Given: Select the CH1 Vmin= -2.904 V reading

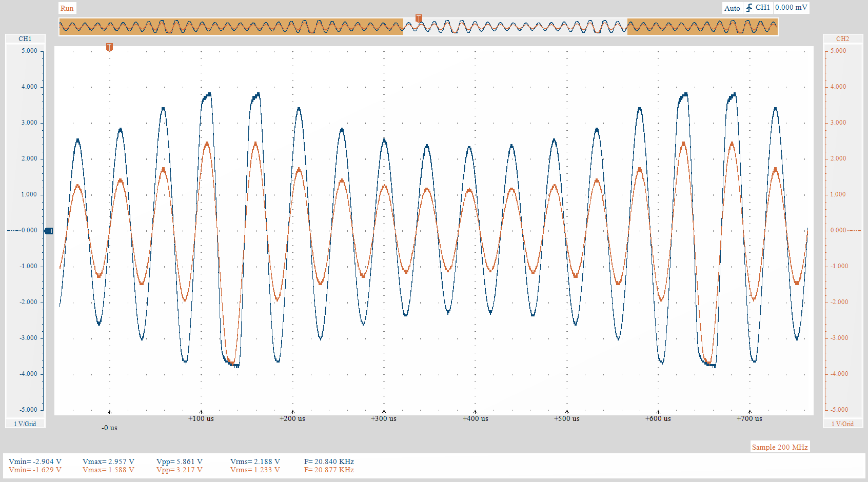Looking at the screenshot, I should click(35, 461).
